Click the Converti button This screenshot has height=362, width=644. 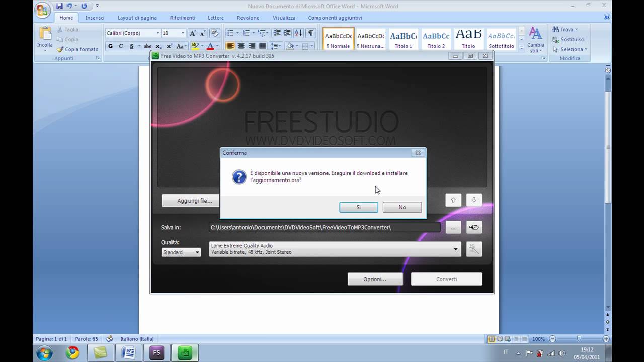tap(446, 279)
